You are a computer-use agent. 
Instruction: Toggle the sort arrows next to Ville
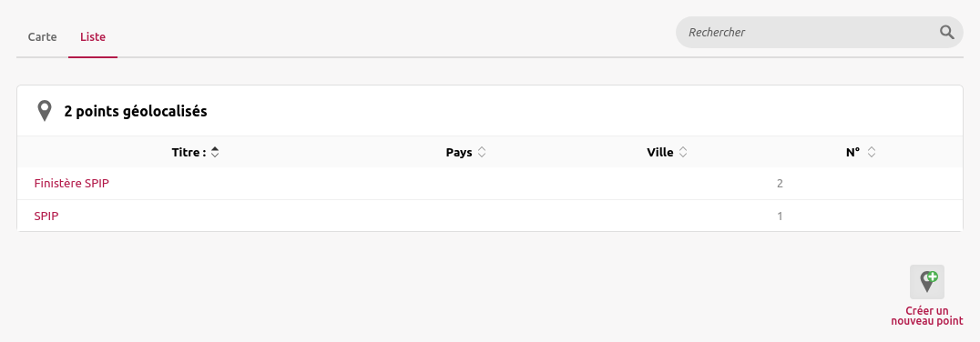682,152
